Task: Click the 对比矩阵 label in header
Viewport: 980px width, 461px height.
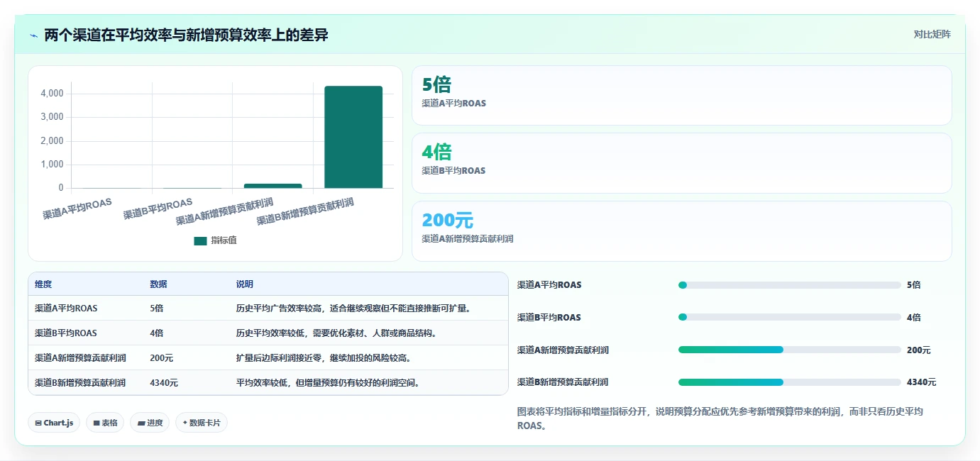Action: 932,34
